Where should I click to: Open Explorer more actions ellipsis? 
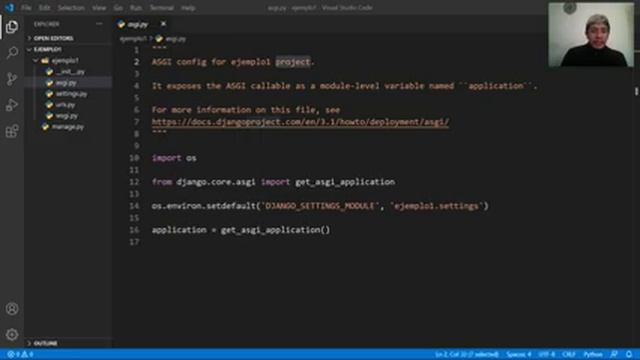coord(99,24)
